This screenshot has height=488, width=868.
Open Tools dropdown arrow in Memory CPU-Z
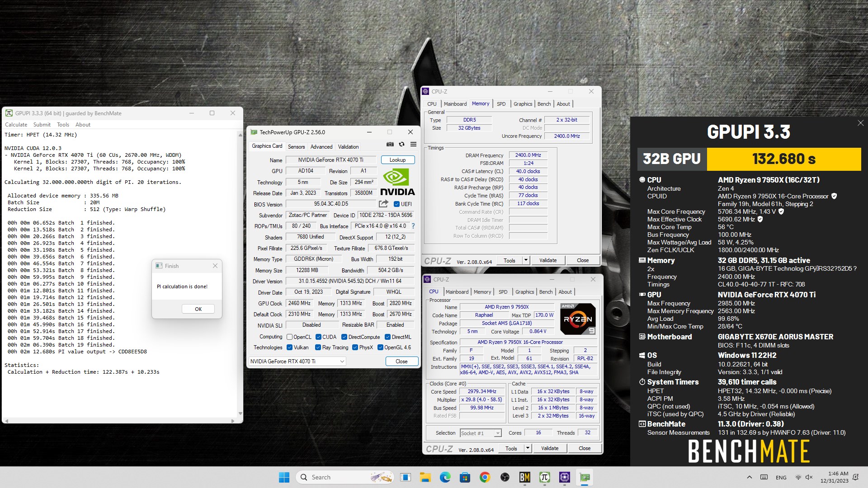526,260
